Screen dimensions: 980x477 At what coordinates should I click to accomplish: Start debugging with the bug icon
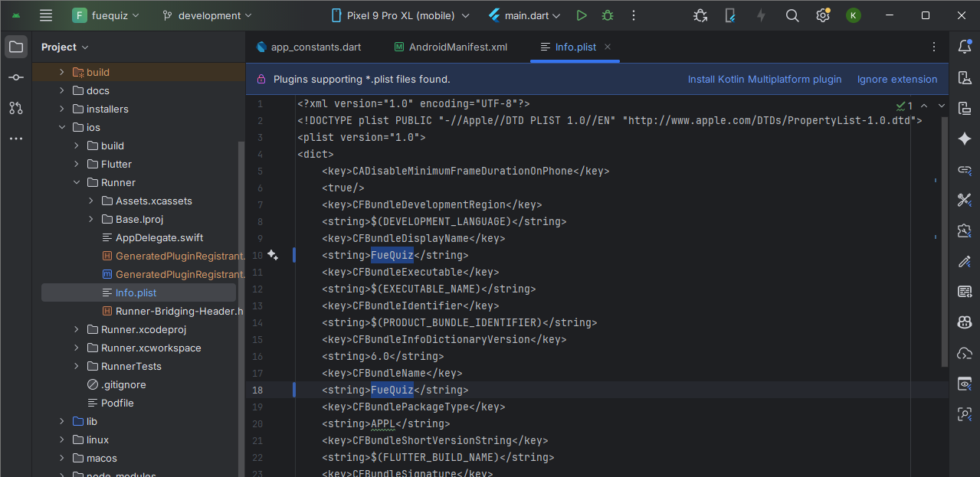(x=607, y=15)
